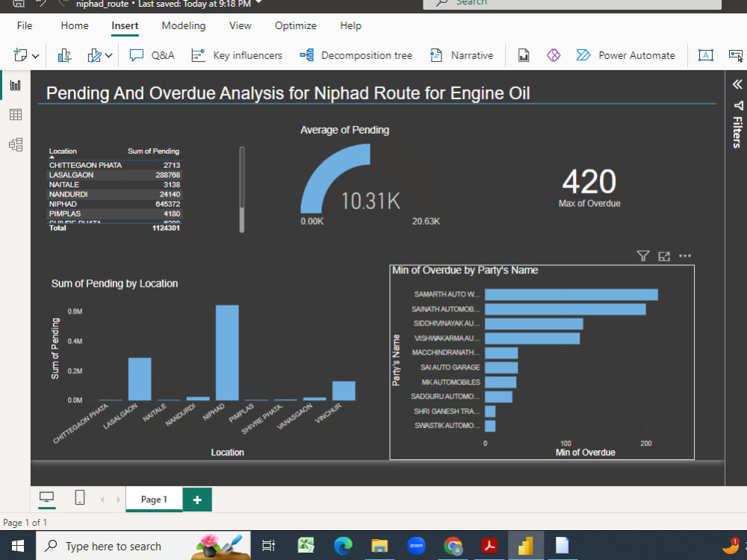Switch to Data view in the left sidebar
This screenshot has height=560, width=747.
[15, 113]
